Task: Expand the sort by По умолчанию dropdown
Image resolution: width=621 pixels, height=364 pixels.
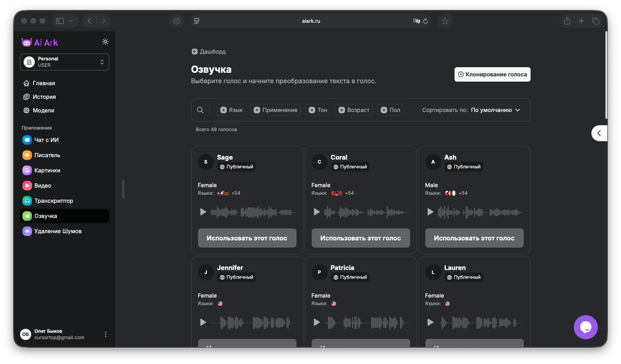Action: (x=495, y=110)
